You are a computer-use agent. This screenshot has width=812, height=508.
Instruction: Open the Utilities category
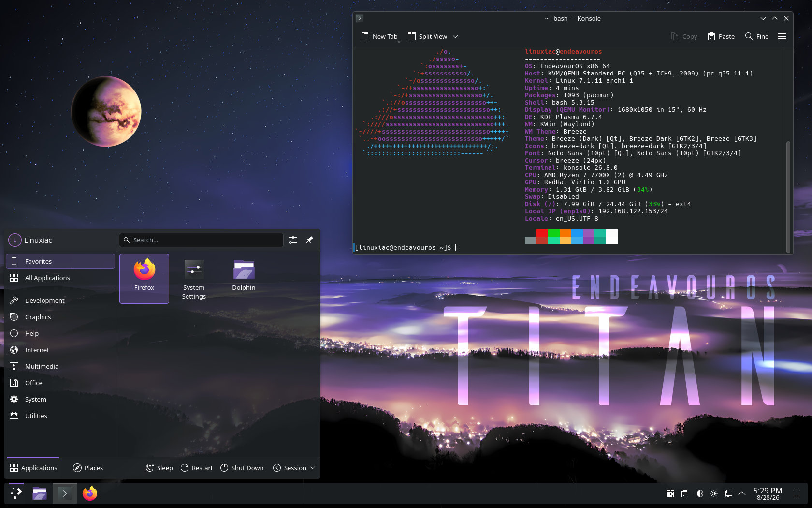(60, 416)
